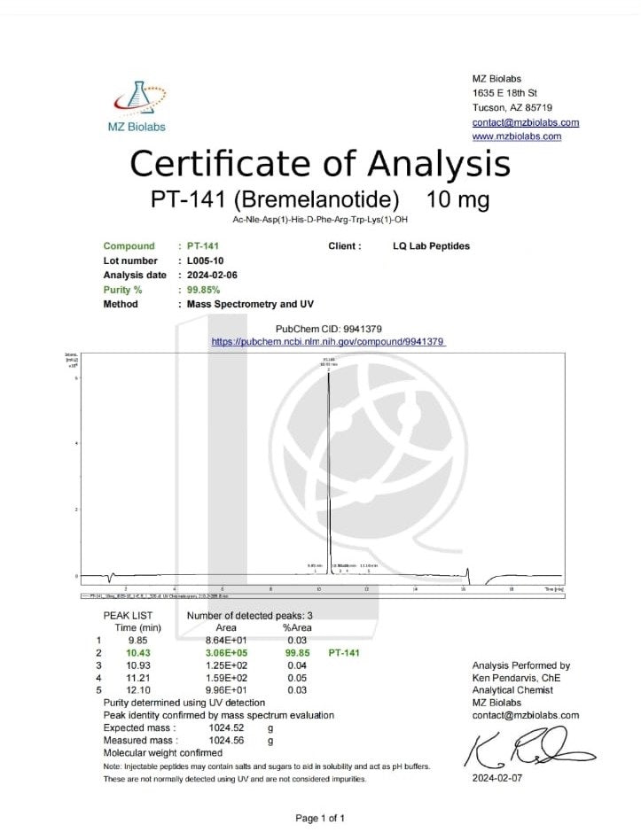641x840 pixels.
Task: Click the peptide sequence Ac-Nle-Asp(1) line
Action: (x=320, y=220)
